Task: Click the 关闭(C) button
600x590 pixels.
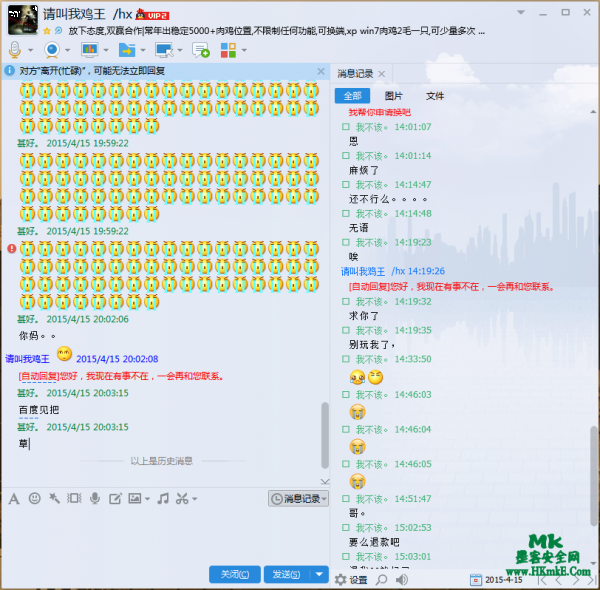Action: click(235, 574)
